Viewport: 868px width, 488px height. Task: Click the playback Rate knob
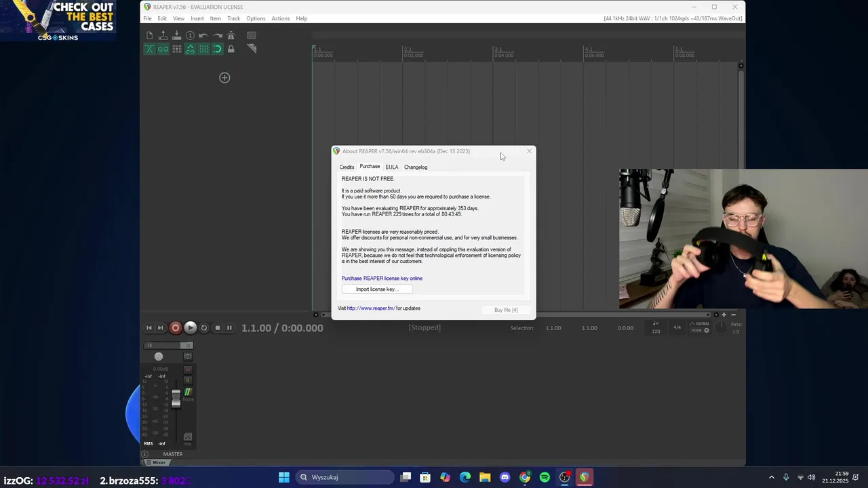coord(721,327)
